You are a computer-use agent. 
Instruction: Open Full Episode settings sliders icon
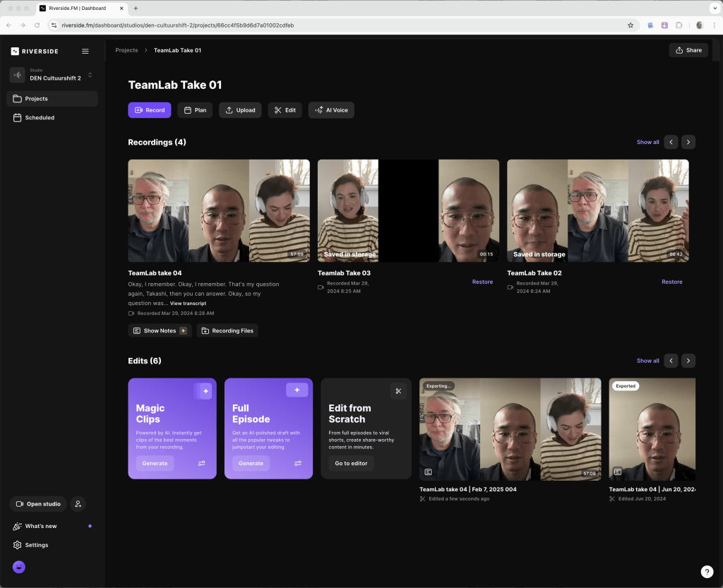pos(297,464)
